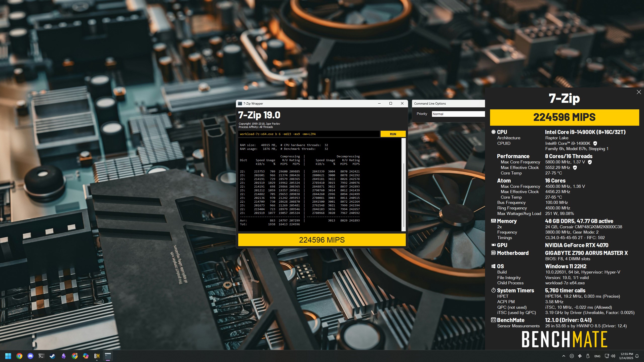Viewport: 644px width, 362px height.
Task: Click the shield beside 5800.00 MHz, 1.37 V
Action: [590, 162]
